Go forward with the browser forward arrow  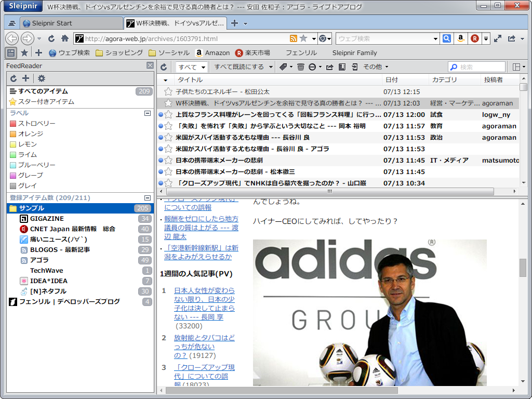coord(27,38)
